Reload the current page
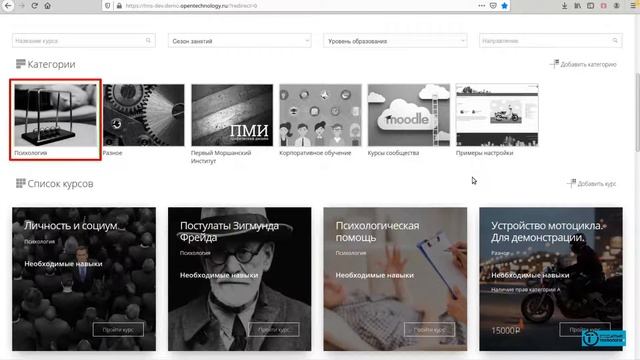Screen dimensions: 640x360 tap(35, 6)
